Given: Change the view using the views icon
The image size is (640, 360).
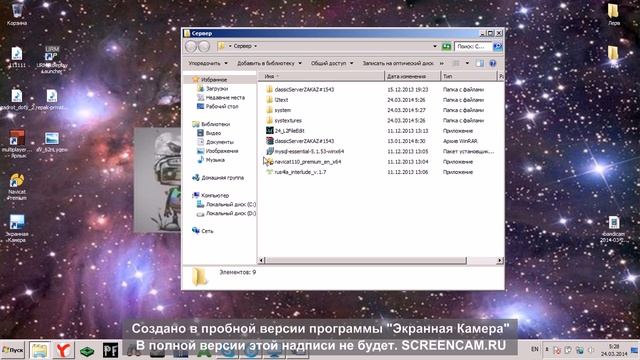Looking at the screenshot, I should click(x=456, y=63).
